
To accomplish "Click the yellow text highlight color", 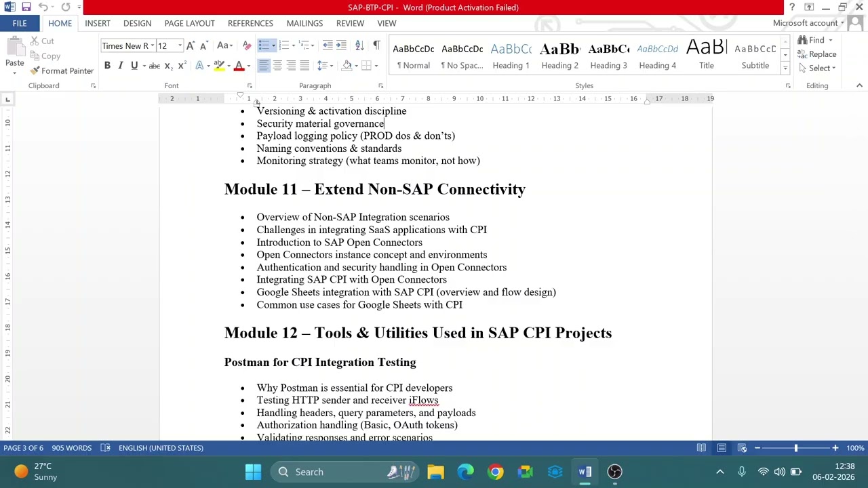I will tap(218, 66).
